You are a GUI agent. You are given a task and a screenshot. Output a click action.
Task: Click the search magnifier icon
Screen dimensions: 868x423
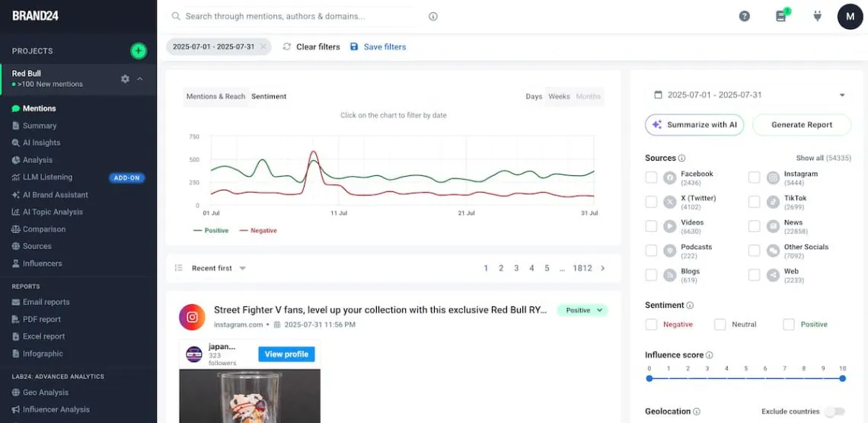176,17
